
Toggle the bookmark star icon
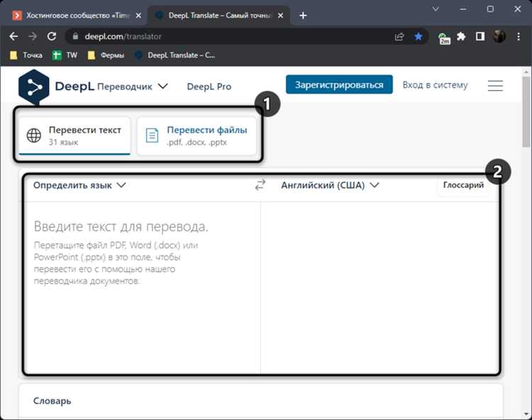pos(419,36)
